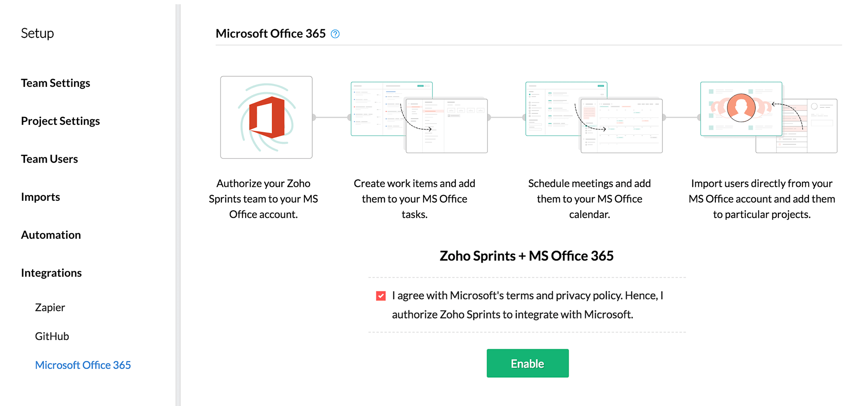
Task: Select Microsoft Office 365 integration link
Action: coord(83,365)
